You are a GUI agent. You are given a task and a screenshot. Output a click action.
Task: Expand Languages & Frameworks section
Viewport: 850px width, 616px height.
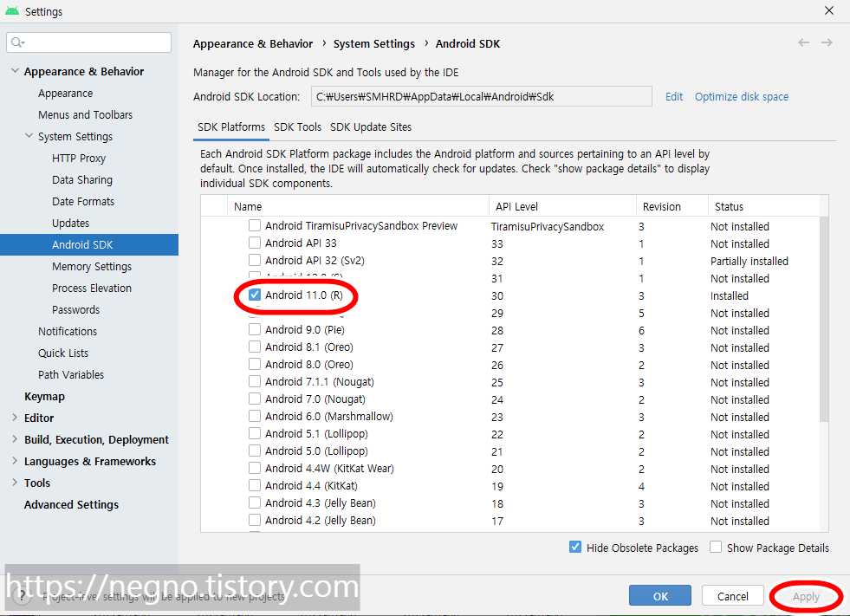pos(15,461)
